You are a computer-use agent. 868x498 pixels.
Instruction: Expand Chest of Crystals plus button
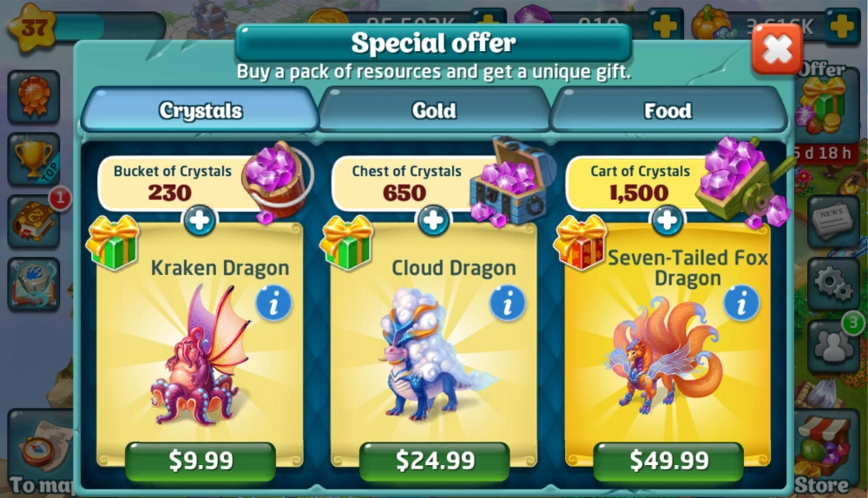433,220
